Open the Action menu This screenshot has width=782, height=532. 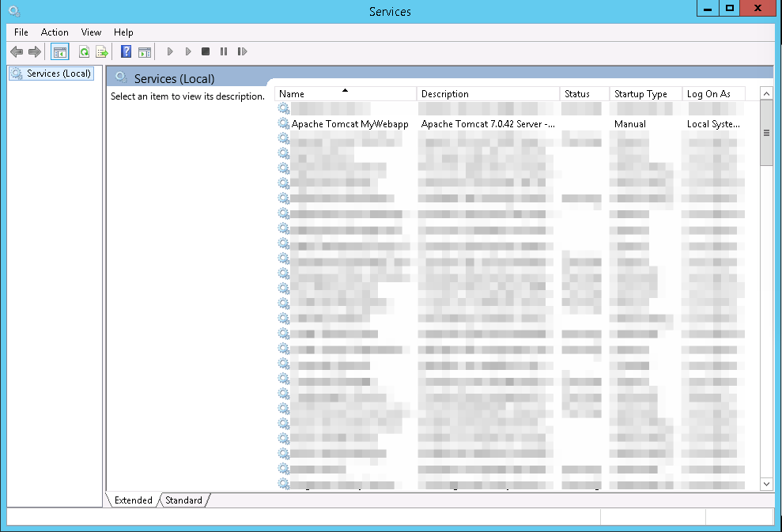pyautogui.click(x=55, y=32)
